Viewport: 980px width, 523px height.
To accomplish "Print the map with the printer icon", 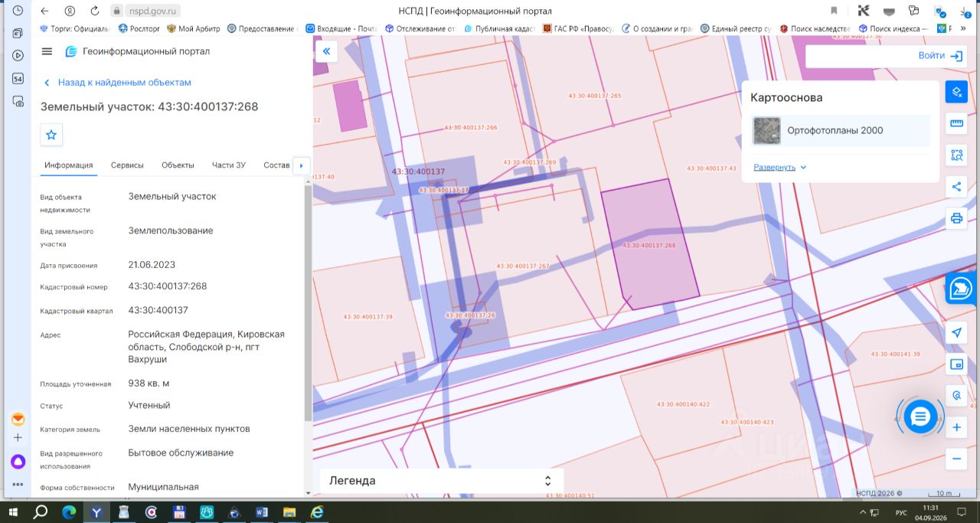I will tap(956, 218).
